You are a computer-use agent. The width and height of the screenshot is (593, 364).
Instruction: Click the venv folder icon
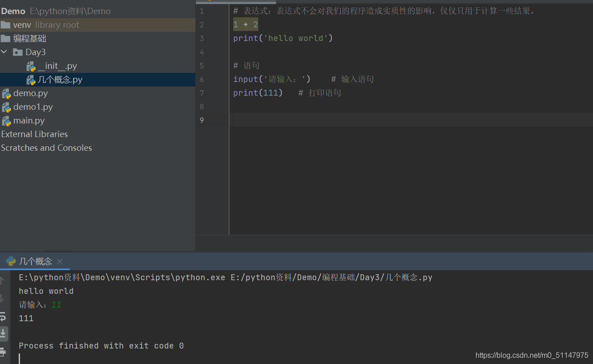point(5,25)
